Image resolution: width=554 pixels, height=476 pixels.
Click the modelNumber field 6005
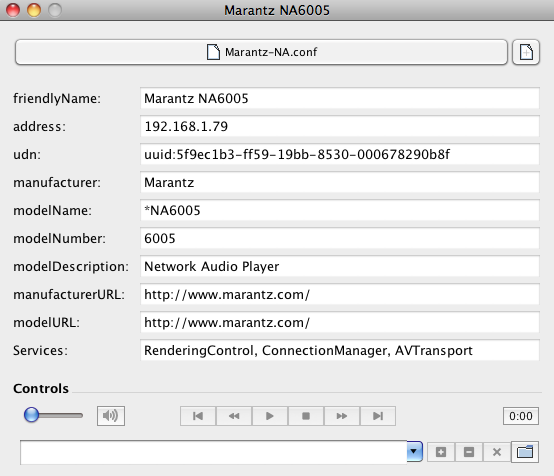[x=340, y=238]
